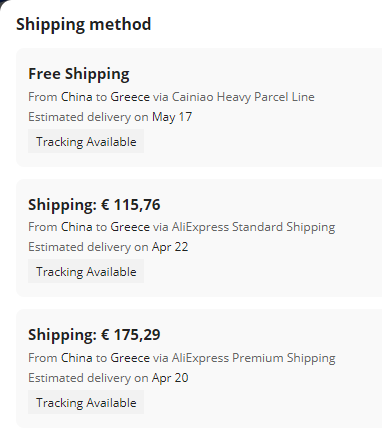382x436 pixels.
Task: Click the Shipping: € 175,29 title
Action: tap(94, 335)
